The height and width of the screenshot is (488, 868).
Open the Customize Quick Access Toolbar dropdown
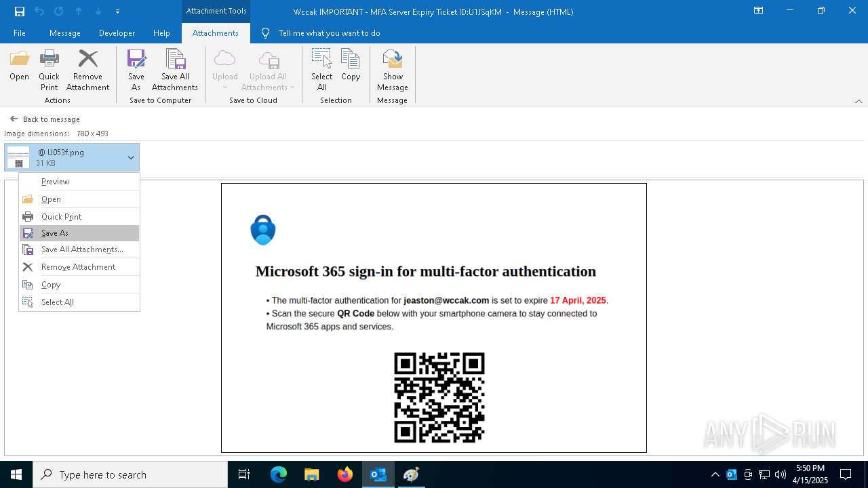tap(117, 12)
